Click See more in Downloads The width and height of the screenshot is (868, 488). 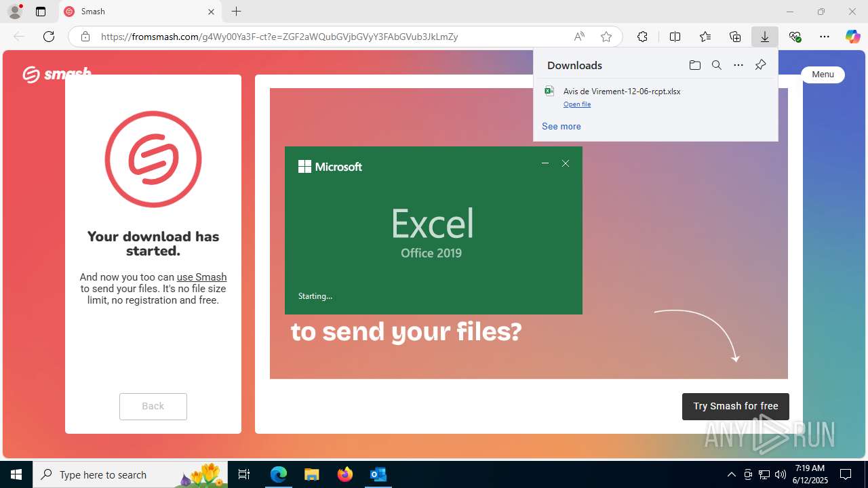pyautogui.click(x=561, y=126)
